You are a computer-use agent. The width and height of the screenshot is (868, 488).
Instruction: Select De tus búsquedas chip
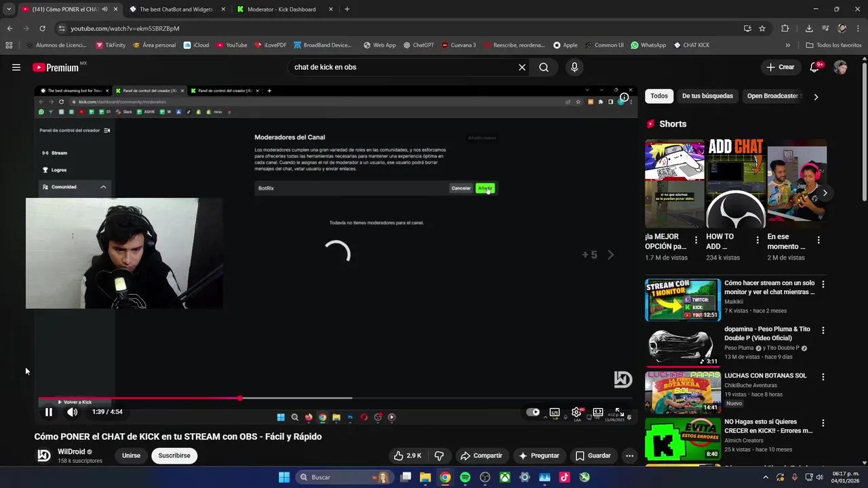707,96
